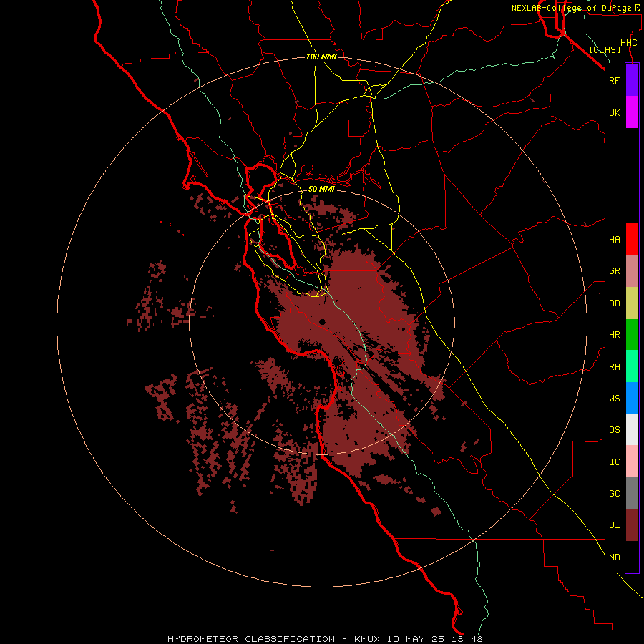Select the IC light pink legend swatch
The height and width of the screenshot is (644, 644).
tap(632, 462)
